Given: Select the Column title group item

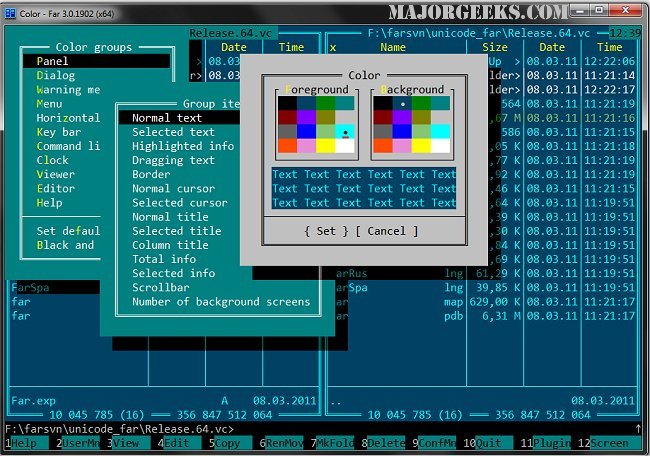Looking at the screenshot, I should point(170,245).
